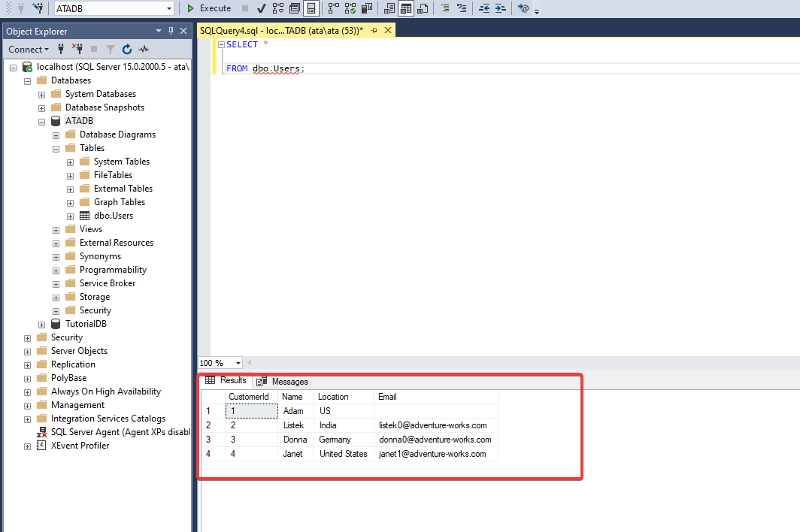
Task: Select the listek0@adventure-works.com email cell
Action: (436, 425)
